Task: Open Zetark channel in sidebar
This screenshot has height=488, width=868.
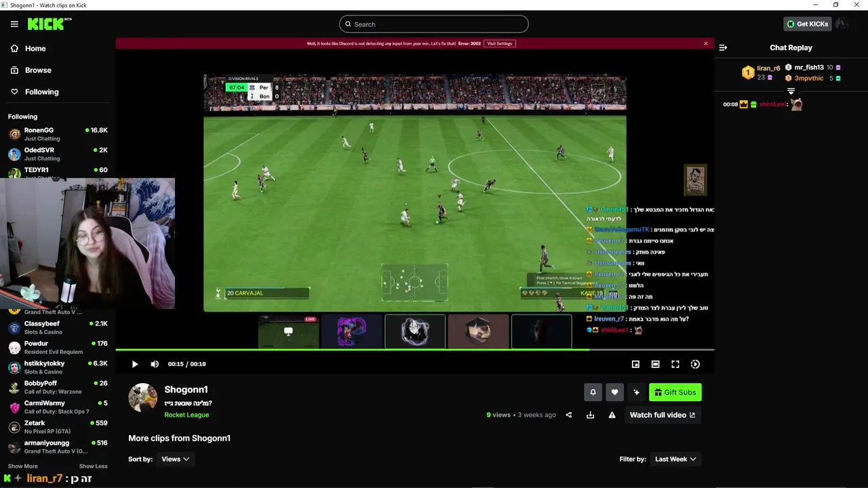Action: pyautogui.click(x=58, y=426)
